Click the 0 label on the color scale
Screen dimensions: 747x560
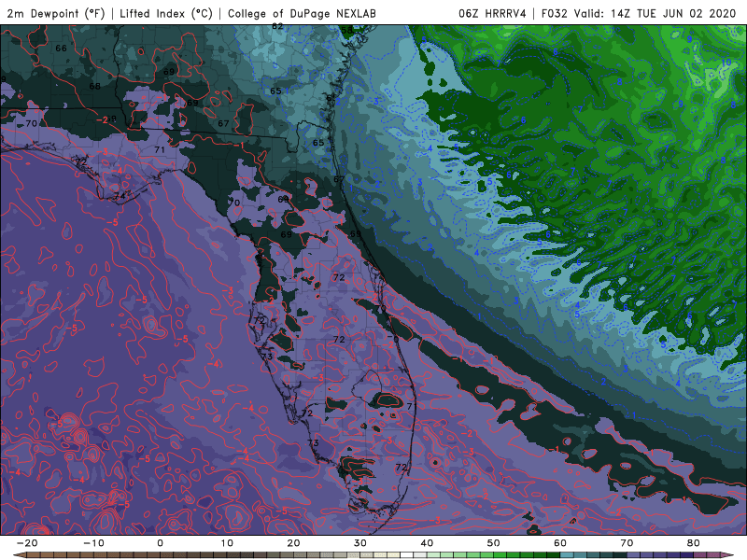160,543
